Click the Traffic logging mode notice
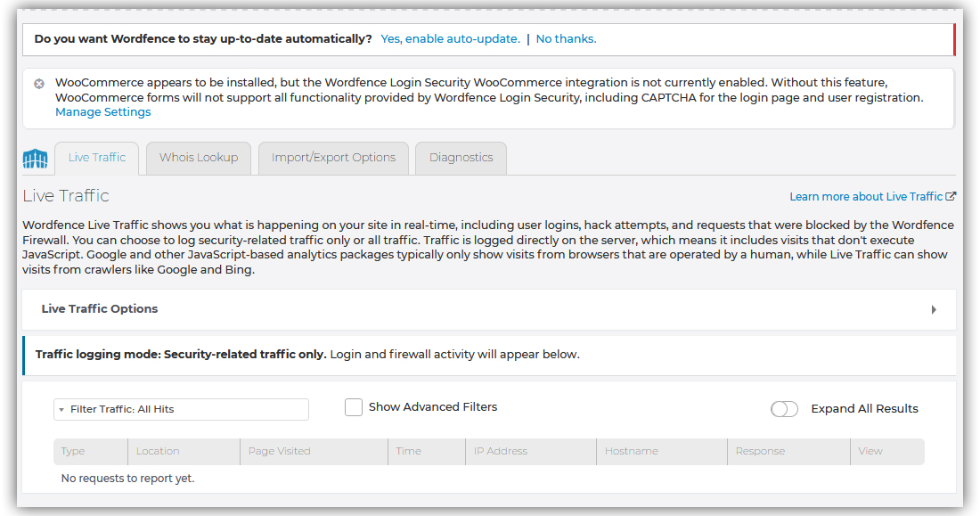The height and width of the screenshot is (516, 980). pos(489,356)
